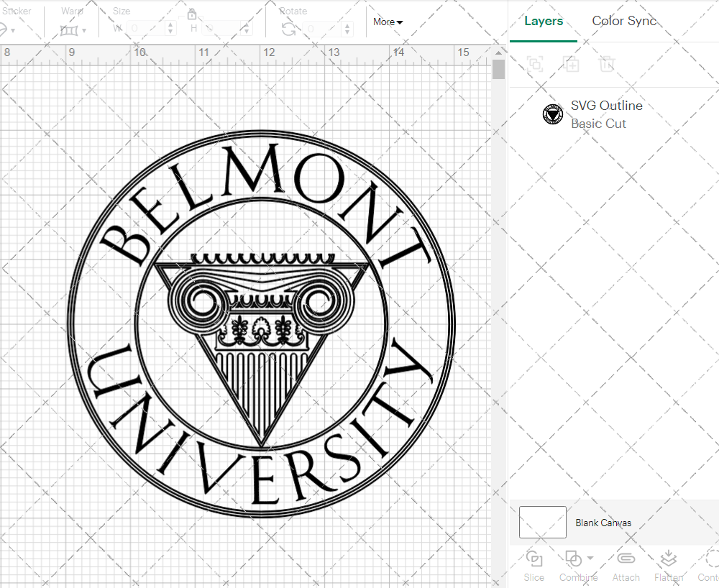Image resolution: width=719 pixels, height=588 pixels.
Task: Click the group layers icon in Layers panel
Action: [534, 64]
